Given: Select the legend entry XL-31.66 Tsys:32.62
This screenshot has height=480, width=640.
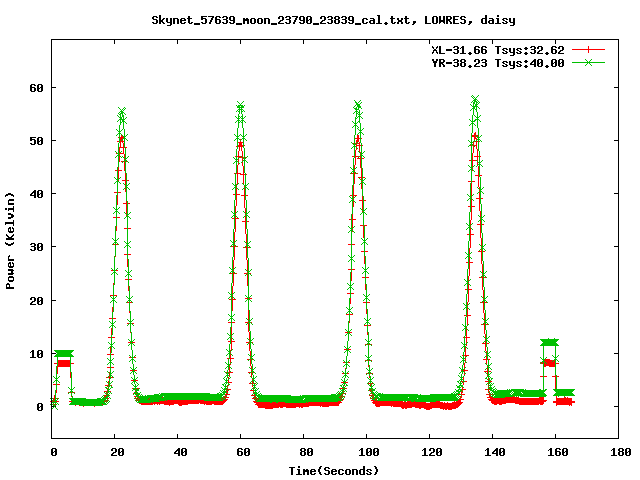Looking at the screenshot, I should 498,50.
